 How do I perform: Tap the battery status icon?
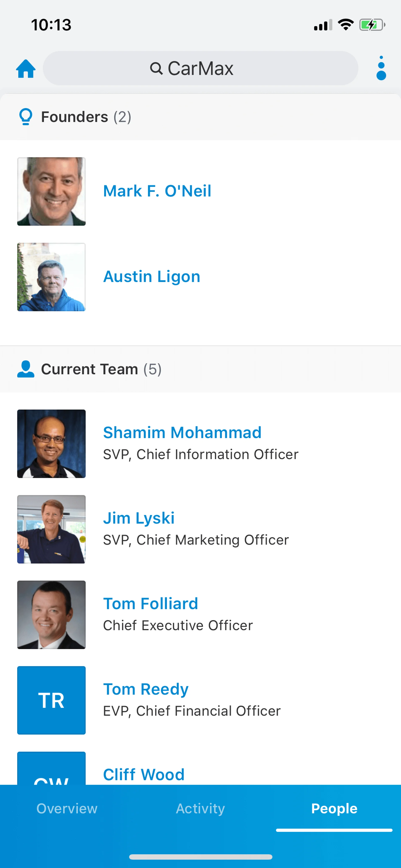(372, 25)
